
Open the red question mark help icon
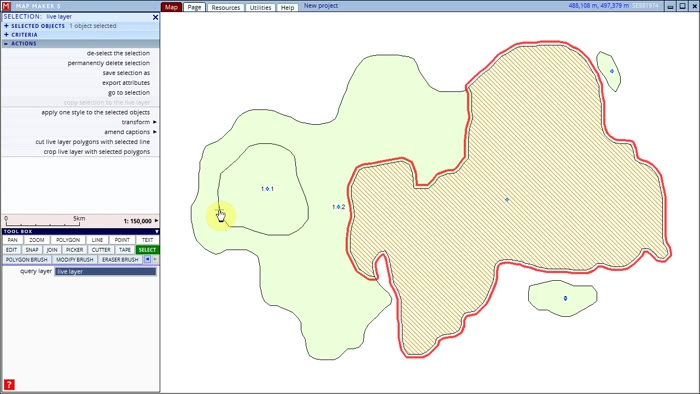(x=9, y=385)
